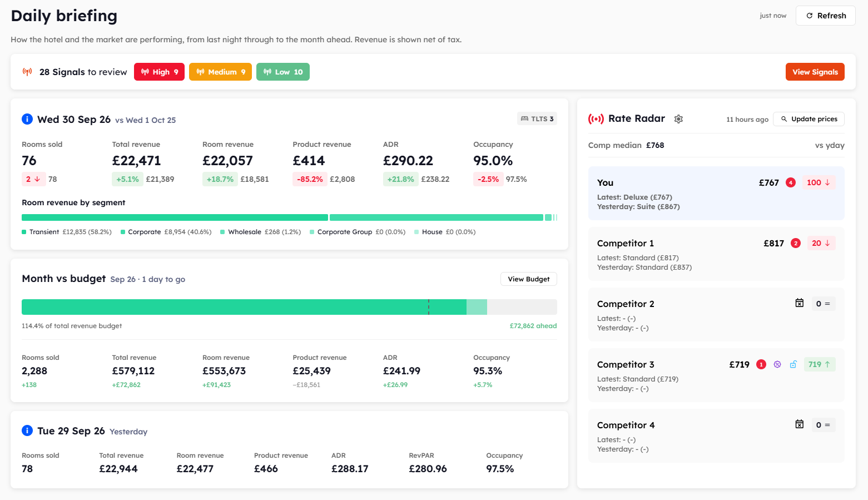Click the Corporate segment of revenue bar

pyautogui.click(x=437, y=217)
